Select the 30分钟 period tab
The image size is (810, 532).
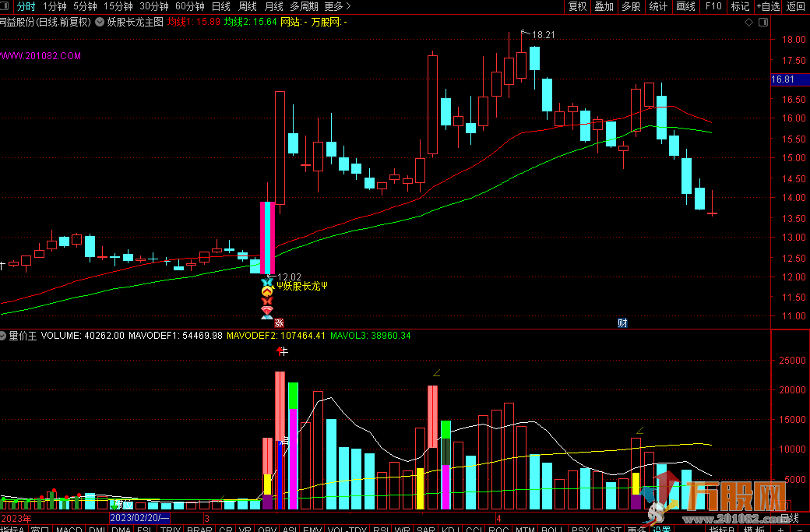coord(154,6)
